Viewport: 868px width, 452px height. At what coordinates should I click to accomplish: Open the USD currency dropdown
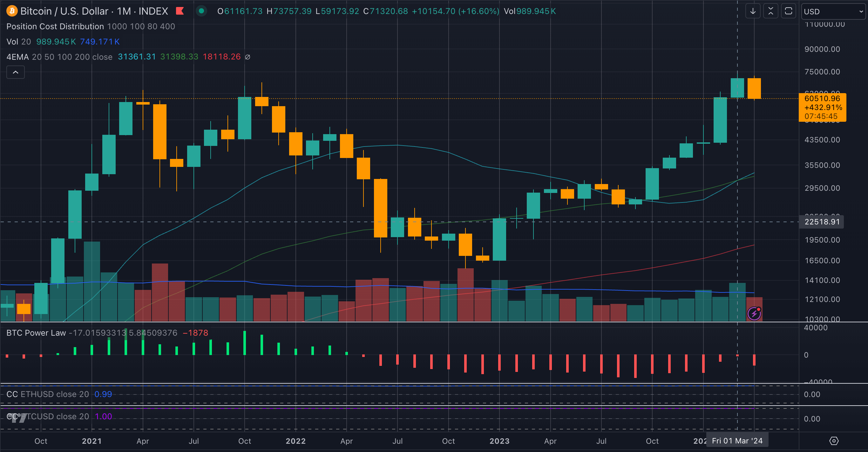click(x=833, y=11)
